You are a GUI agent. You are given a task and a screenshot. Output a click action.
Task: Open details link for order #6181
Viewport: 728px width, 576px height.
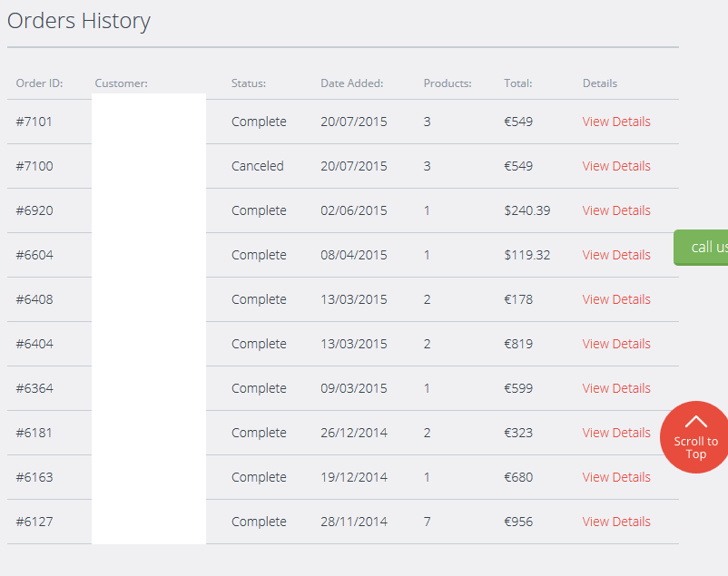coord(616,433)
